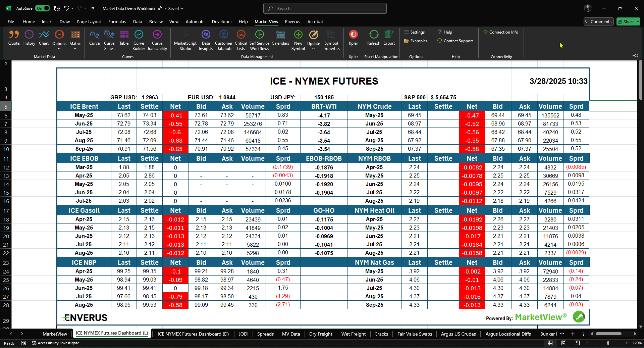Switch to Page Break Preview view

577,343
